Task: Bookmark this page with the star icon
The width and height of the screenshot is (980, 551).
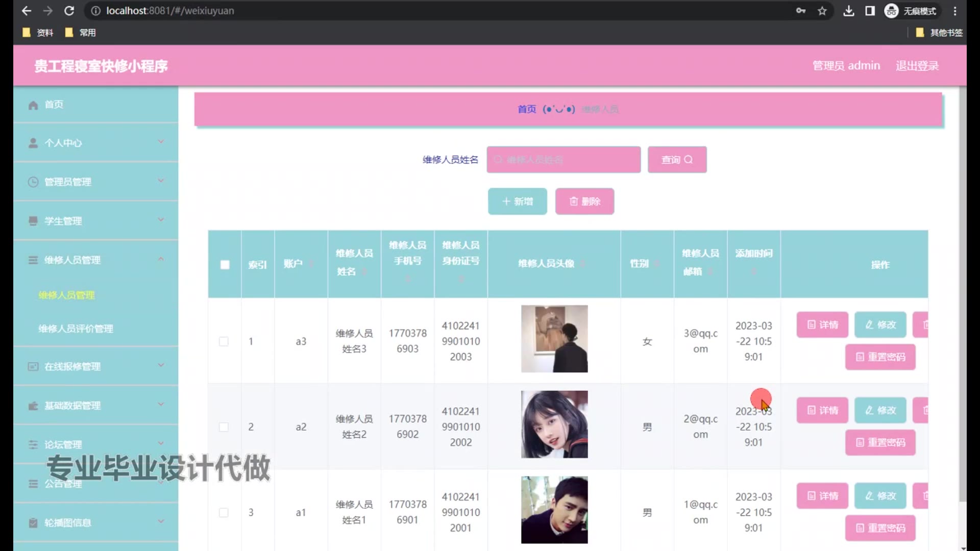Action: [822, 11]
